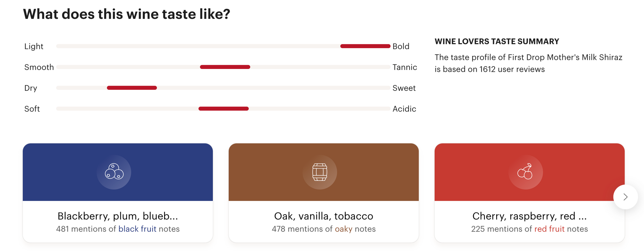Click the Bold label on the scale
The image size is (644, 252).
coord(401,46)
